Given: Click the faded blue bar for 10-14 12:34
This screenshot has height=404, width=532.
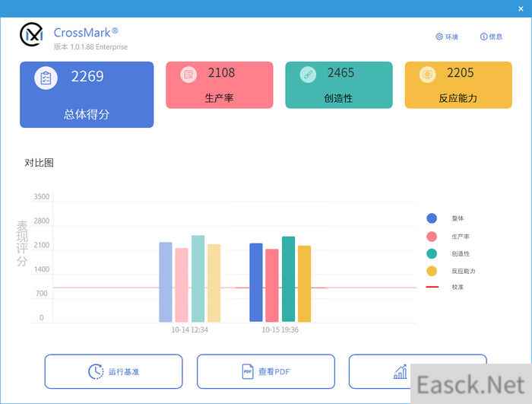Looking at the screenshot, I should pos(166,282).
